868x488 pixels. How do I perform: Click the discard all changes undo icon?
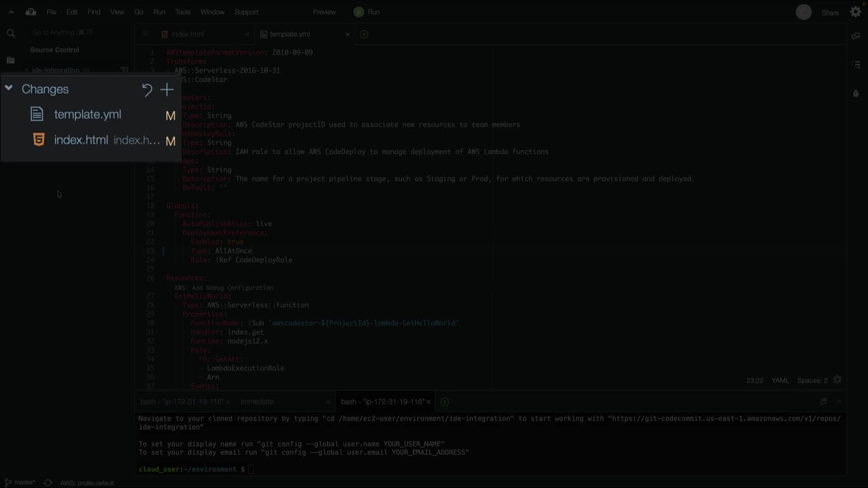pyautogui.click(x=147, y=90)
